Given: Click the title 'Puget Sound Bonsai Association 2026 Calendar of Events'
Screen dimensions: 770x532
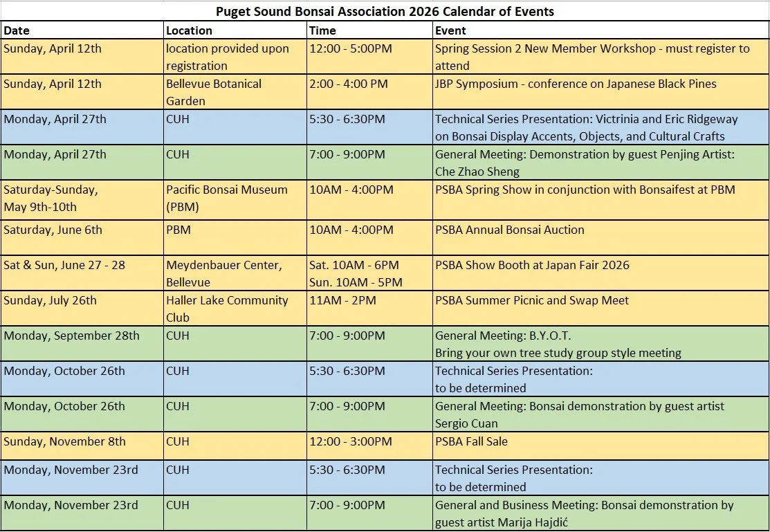Looking at the screenshot, I should click(x=385, y=11).
